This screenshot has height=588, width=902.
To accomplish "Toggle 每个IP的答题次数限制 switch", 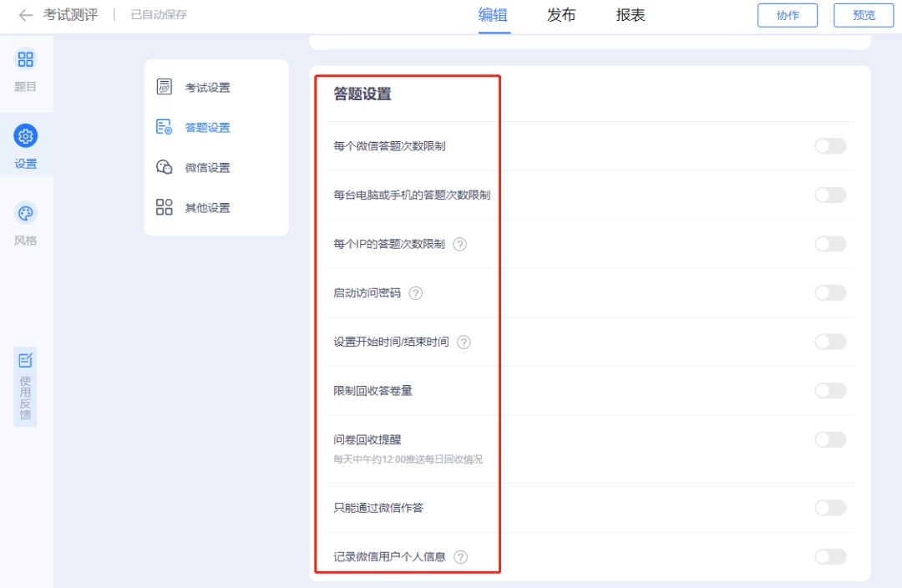I will click(x=830, y=244).
